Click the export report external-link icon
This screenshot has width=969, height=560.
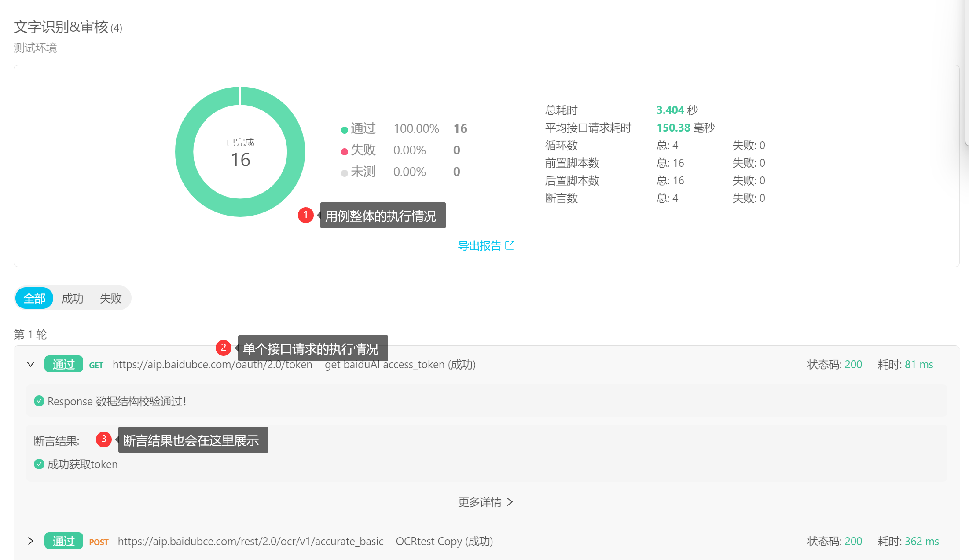pyautogui.click(x=510, y=245)
